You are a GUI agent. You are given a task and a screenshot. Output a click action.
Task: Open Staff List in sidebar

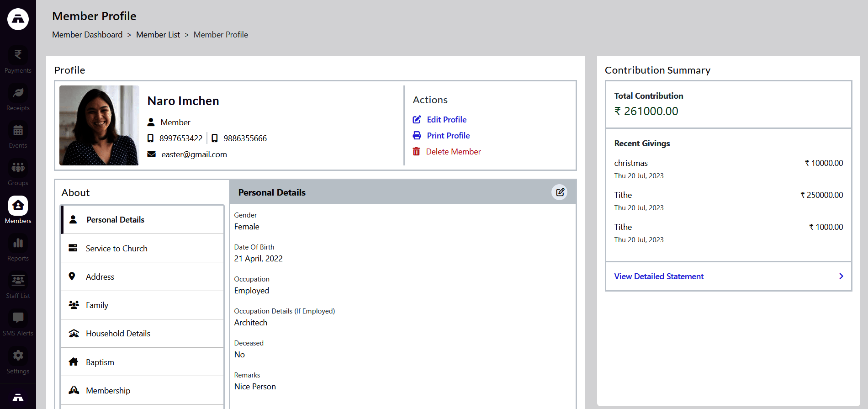coord(18,281)
